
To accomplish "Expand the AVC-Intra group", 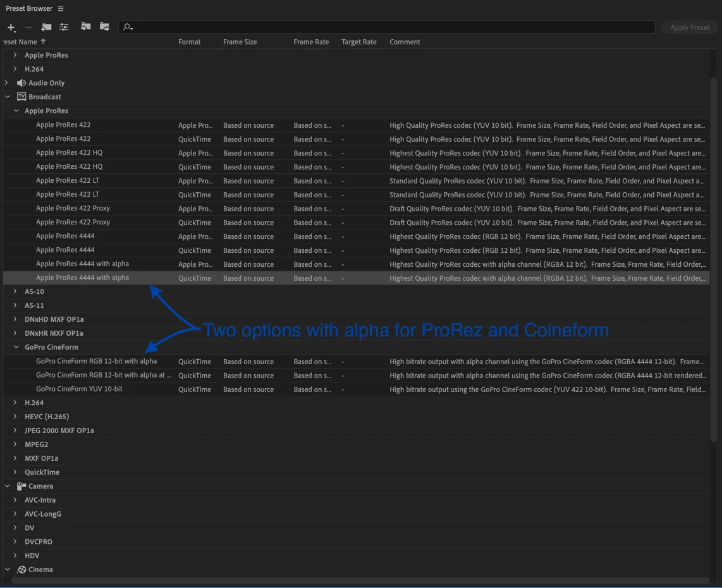I will tap(15, 500).
